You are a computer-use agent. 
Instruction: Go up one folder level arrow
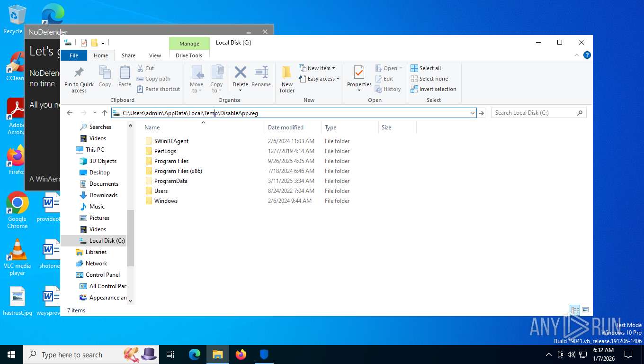coord(105,113)
